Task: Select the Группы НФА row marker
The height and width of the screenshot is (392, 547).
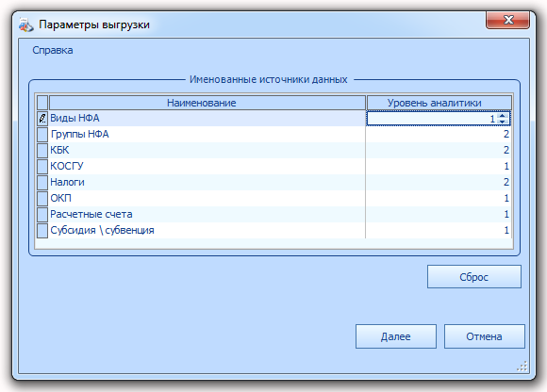Action: click(42, 134)
